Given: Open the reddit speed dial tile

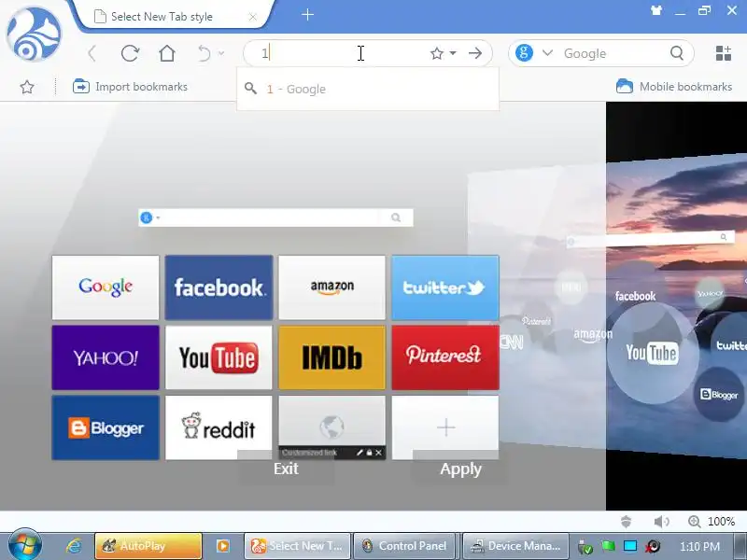Looking at the screenshot, I should pos(218,427).
